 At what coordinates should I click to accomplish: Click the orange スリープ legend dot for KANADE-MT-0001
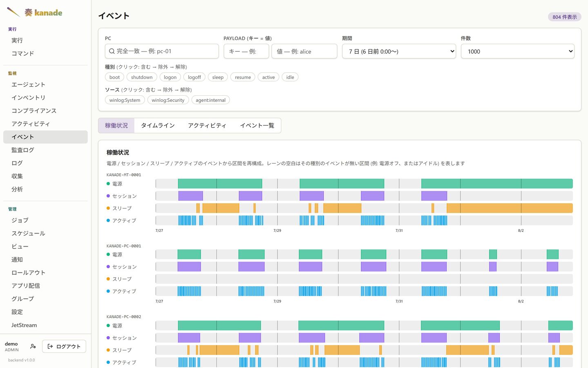[108, 208]
